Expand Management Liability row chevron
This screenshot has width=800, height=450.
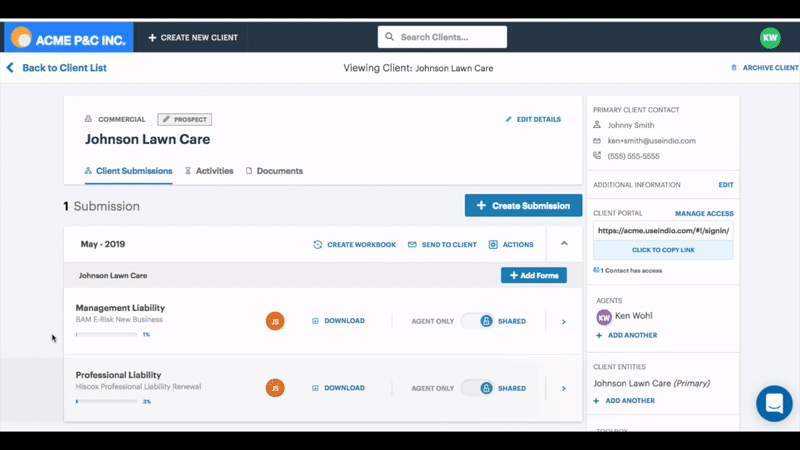tap(564, 321)
